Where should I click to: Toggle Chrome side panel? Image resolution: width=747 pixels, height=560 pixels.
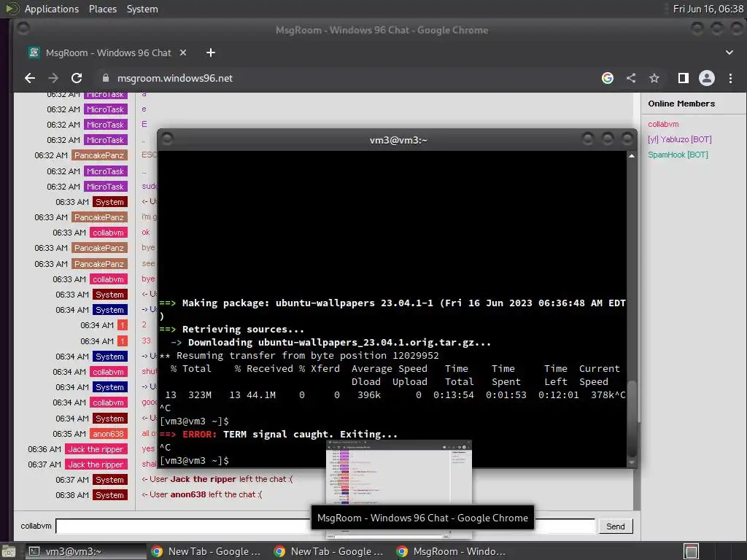(683, 78)
